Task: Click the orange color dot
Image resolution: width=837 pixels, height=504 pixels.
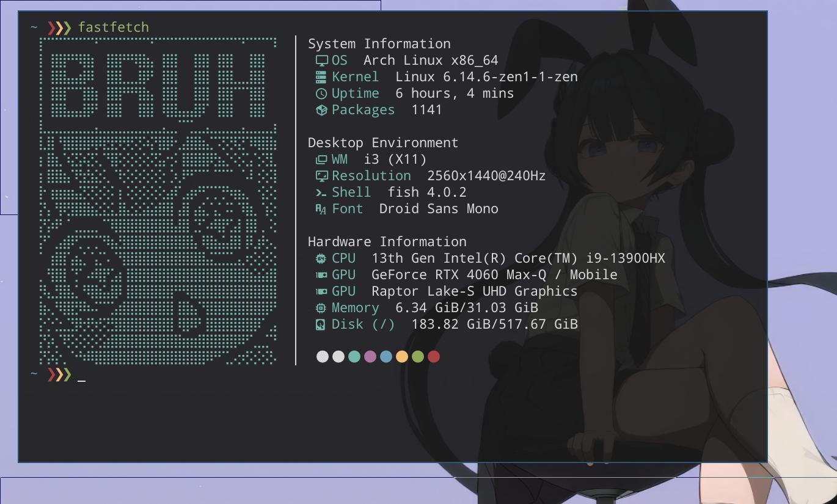Action: point(402,357)
